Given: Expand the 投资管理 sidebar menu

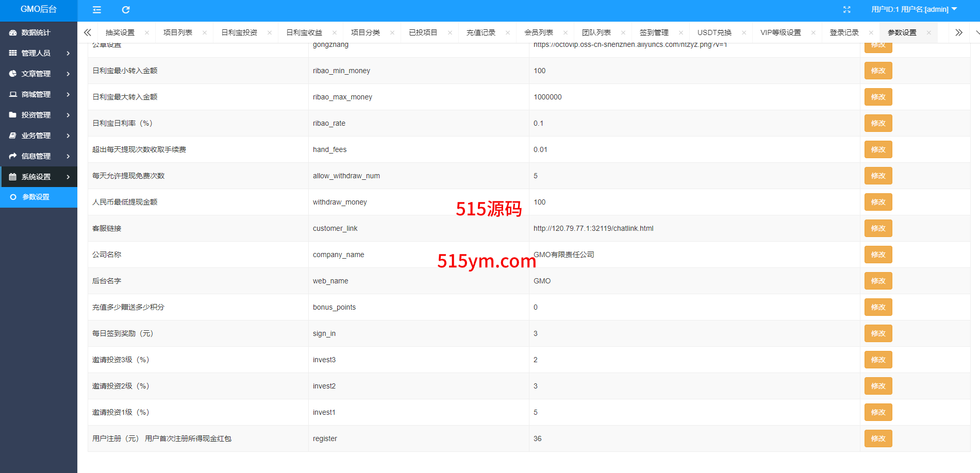Looking at the screenshot, I should click(x=39, y=115).
